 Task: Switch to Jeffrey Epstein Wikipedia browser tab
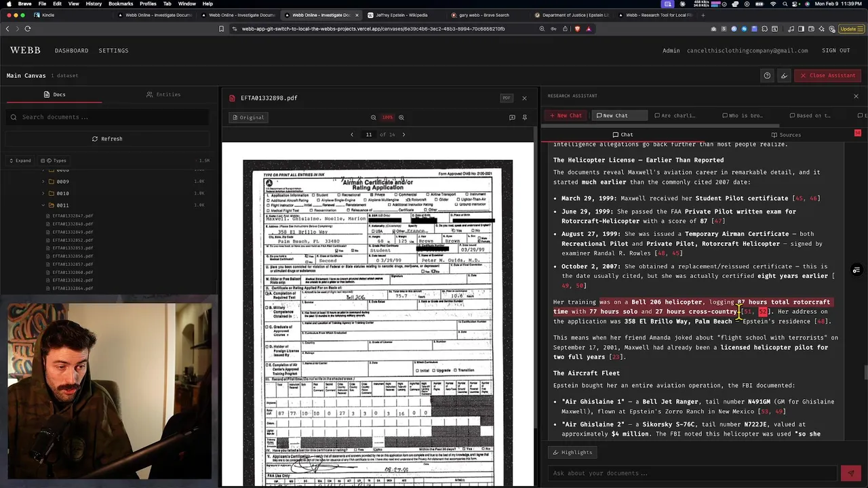[x=401, y=15]
